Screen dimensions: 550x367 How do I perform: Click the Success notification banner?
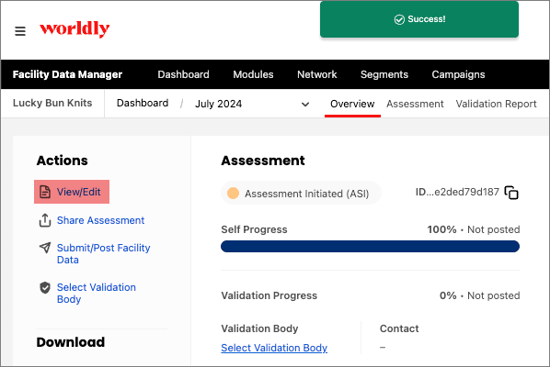click(419, 19)
